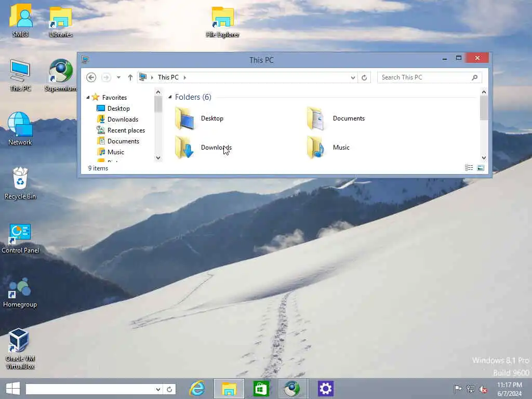Image resolution: width=532 pixels, height=399 pixels.
Task: Select the Recycle Bin desktop icon
Action: coord(20,183)
